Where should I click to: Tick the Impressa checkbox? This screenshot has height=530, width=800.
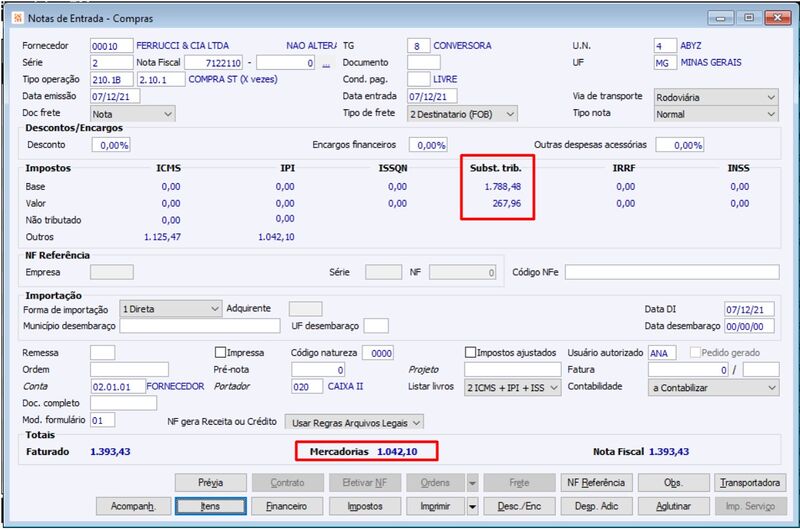coord(220,352)
